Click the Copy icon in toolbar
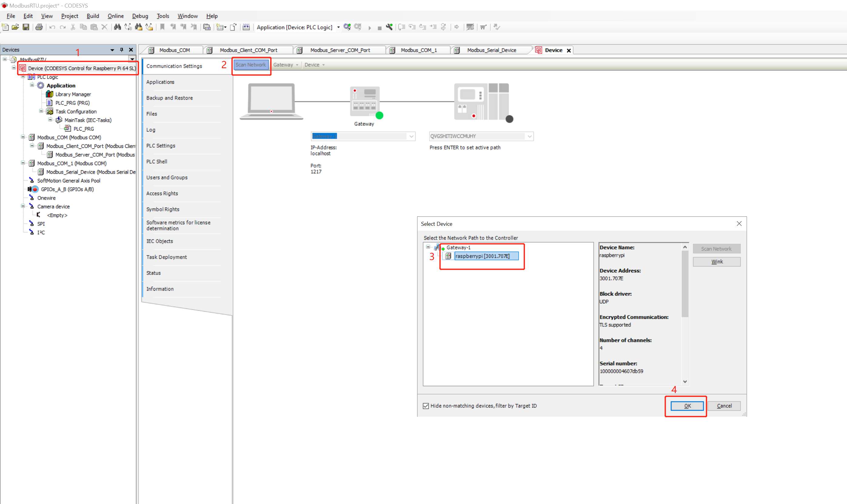The width and height of the screenshot is (847, 504). click(x=83, y=27)
